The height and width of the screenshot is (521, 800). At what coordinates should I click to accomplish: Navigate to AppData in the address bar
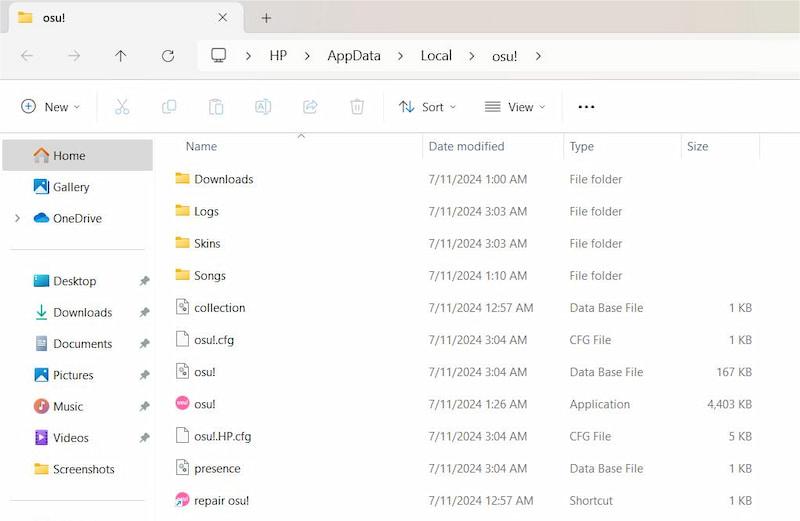pos(354,56)
